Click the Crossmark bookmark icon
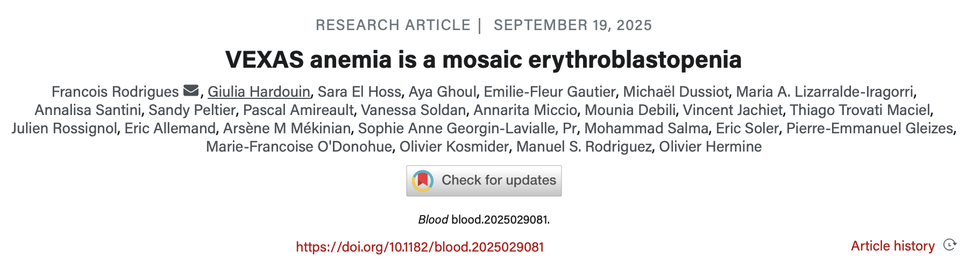Screen dimensions: 980x272 coord(423,181)
